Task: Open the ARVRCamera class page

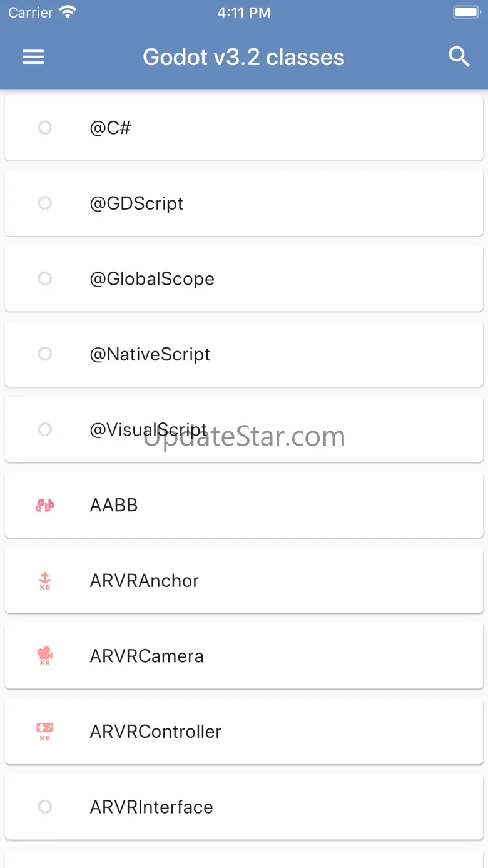Action: tap(244, 656)
